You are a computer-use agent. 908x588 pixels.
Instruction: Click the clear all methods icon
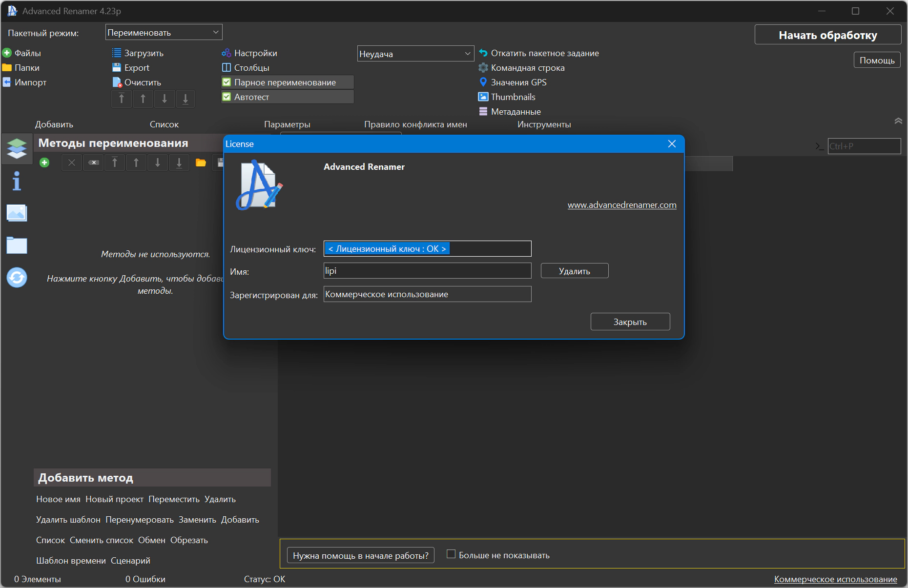click(x=93, y=162)
